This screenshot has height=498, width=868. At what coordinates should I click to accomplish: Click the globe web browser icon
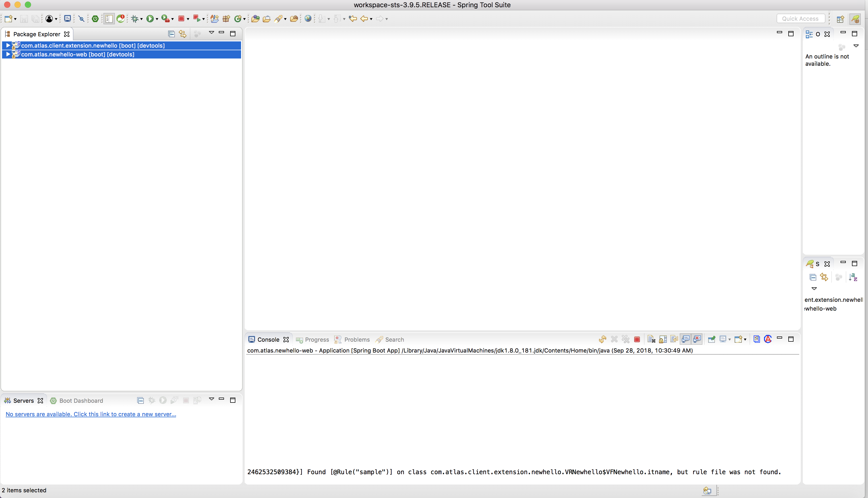pyautogui.click(x=308, y=18)
